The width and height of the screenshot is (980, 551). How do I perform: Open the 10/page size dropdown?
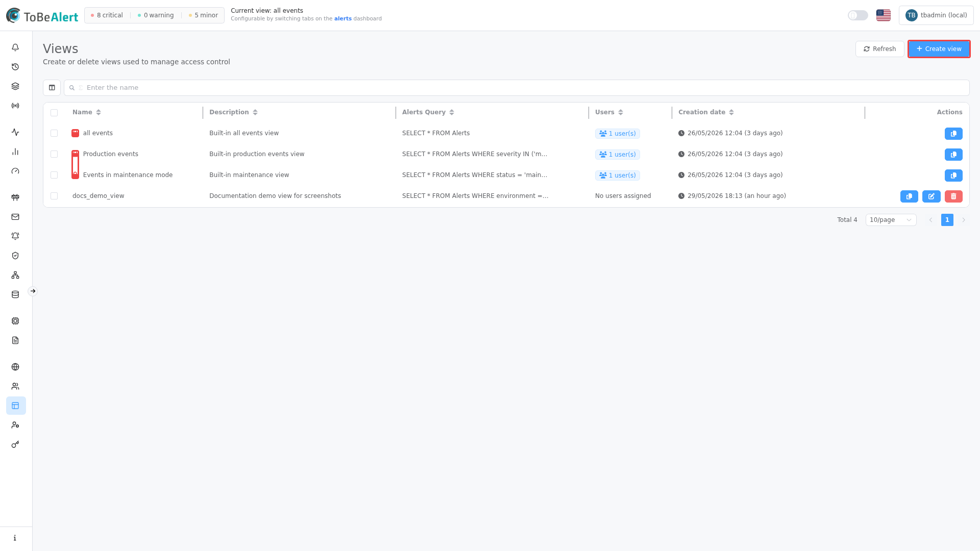point(891,220)
